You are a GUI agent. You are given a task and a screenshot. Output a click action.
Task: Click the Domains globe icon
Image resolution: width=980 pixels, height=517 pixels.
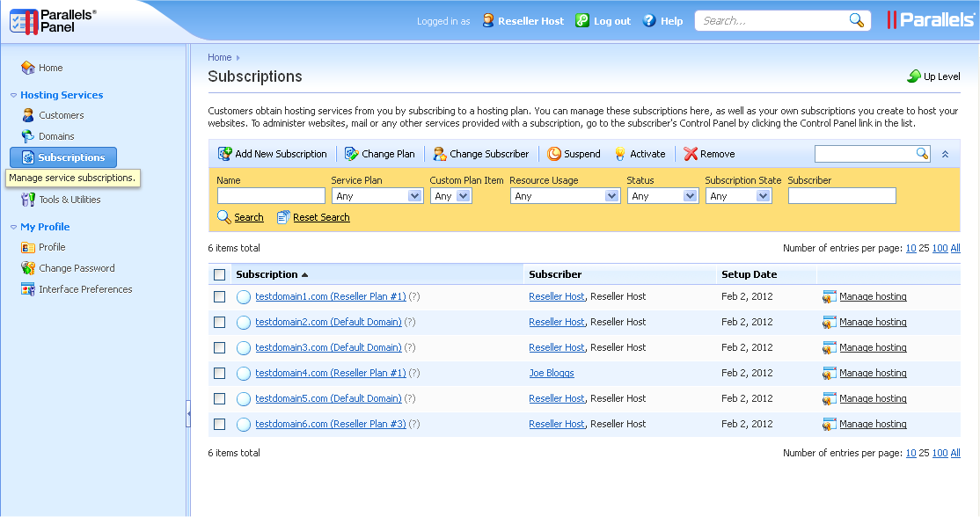28,136
